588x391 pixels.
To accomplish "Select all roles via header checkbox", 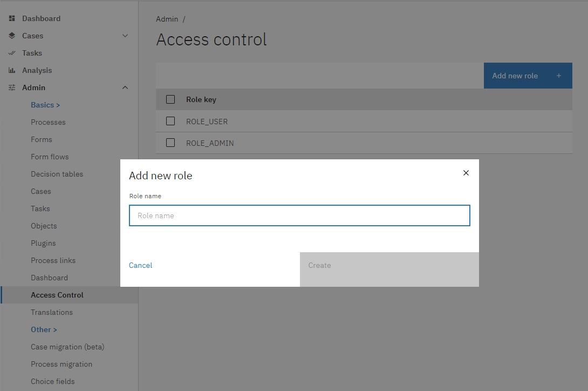I will pos(170,99).
